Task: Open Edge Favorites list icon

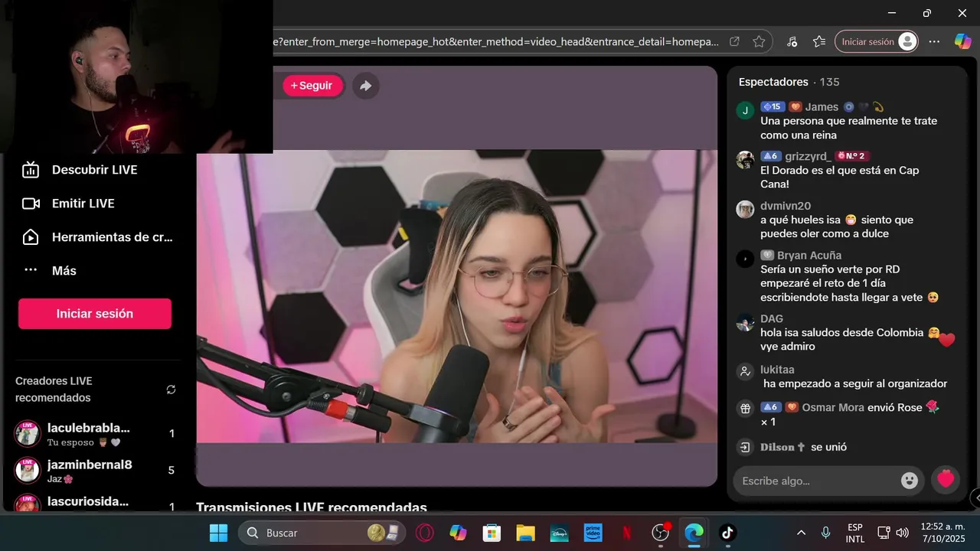Action: [x=819, y=41]
